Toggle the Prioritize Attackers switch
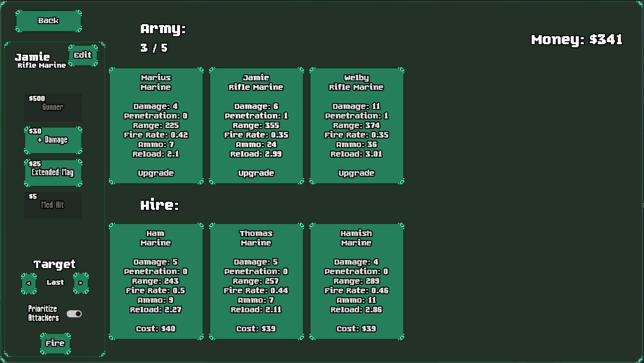644x363 pixels. [74, 314]
